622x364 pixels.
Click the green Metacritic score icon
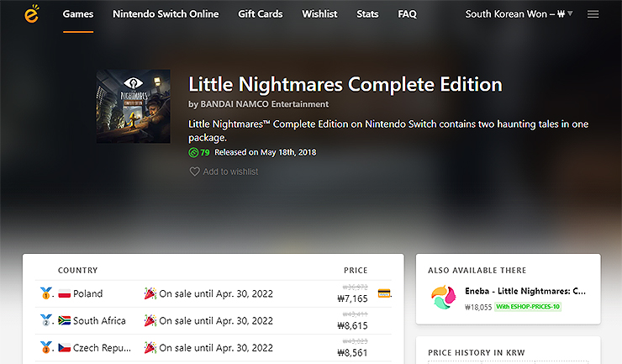193,152
